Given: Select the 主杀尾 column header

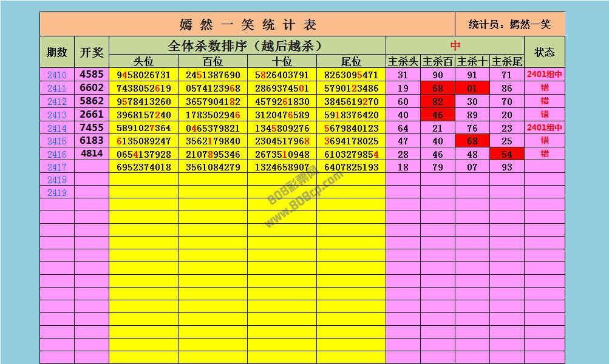Looking at the screenshot, I should (x=507, y=61).
